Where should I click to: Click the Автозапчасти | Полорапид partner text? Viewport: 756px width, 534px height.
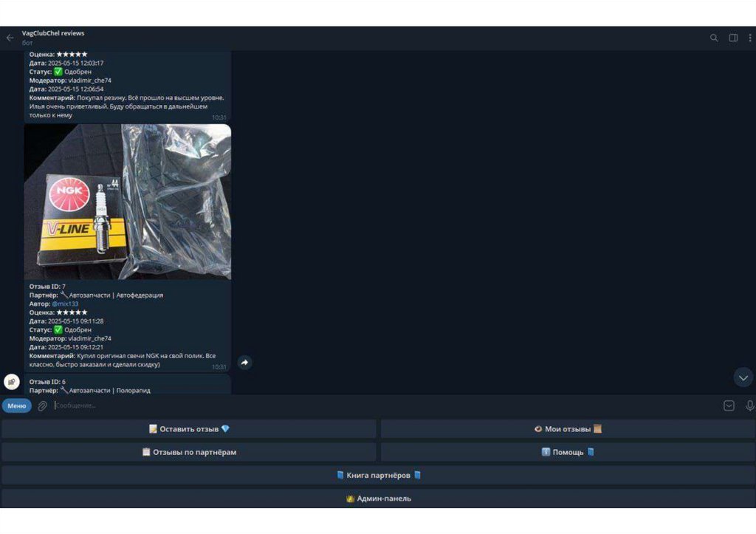(109, 390)
